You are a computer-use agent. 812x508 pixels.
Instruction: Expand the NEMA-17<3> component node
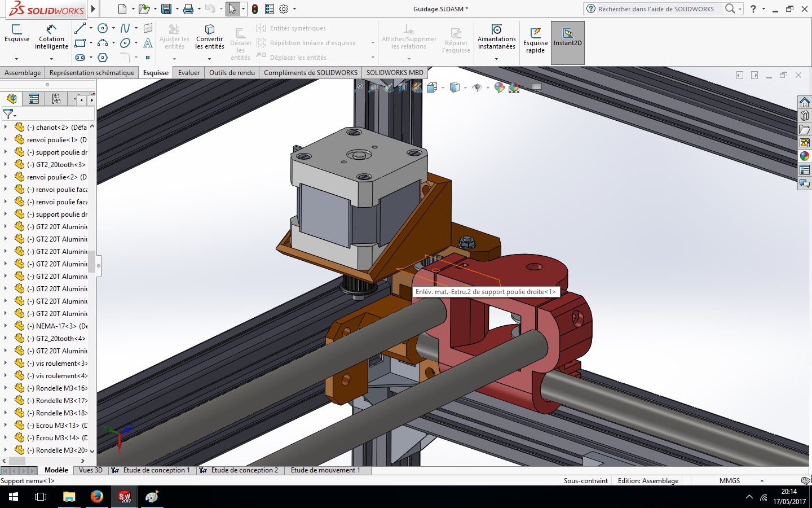pos(6,326)
